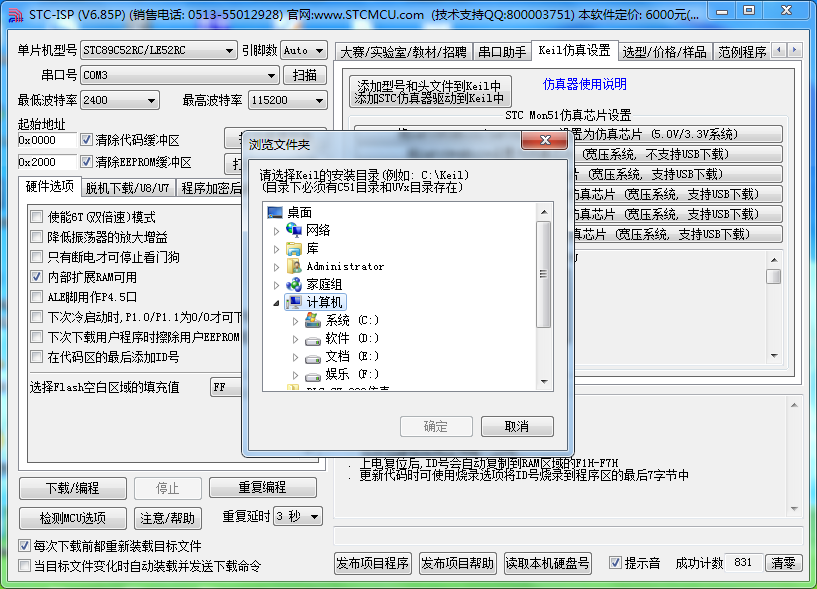Viewport: 817px width, 589px height.
Task: Click the 重复编程 button
Action: coord(262,487)
